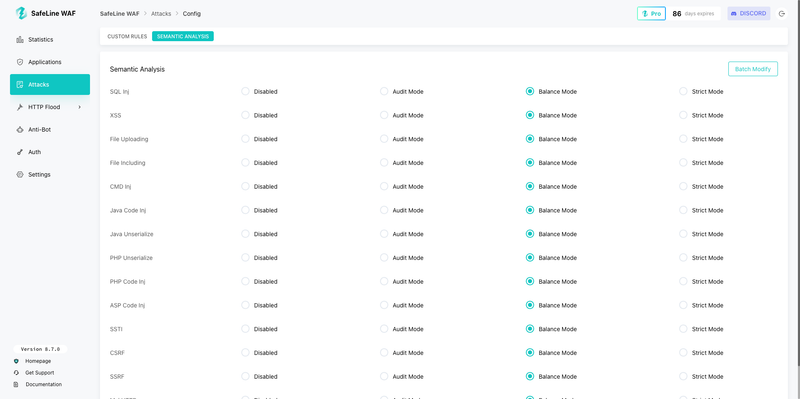The image size is (800, 399).
Task: Click the Applications shield icon
Action: click(20, 62)
